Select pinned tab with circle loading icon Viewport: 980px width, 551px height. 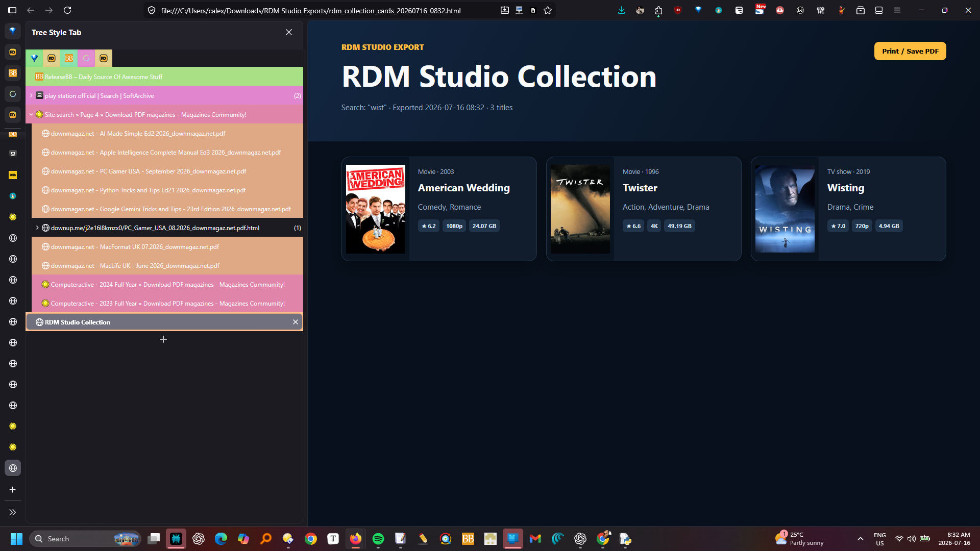pos(86,58)
